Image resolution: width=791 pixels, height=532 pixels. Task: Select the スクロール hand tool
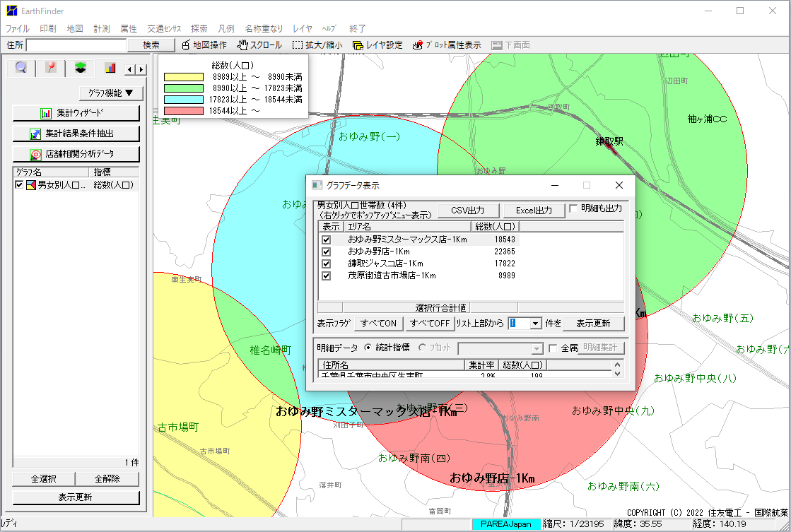pyautogui.click(x=259, y=45)
